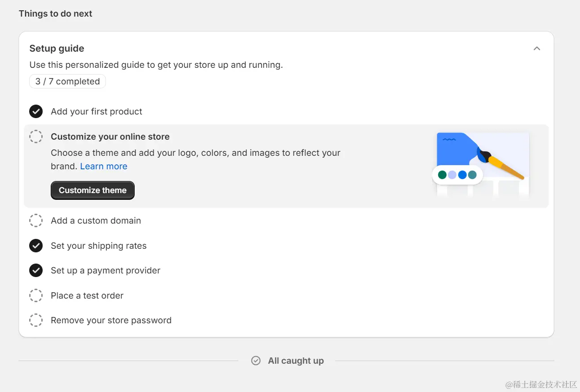Click the Customize theme button
Screen dimensions: 580x392
click(92, 190)
